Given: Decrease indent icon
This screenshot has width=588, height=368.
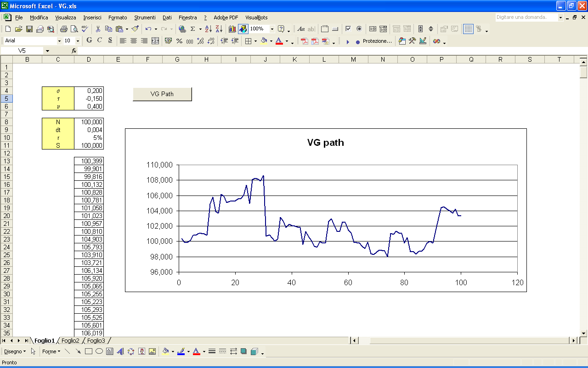Looking at the screenshot, I should [x=224, y=41].
